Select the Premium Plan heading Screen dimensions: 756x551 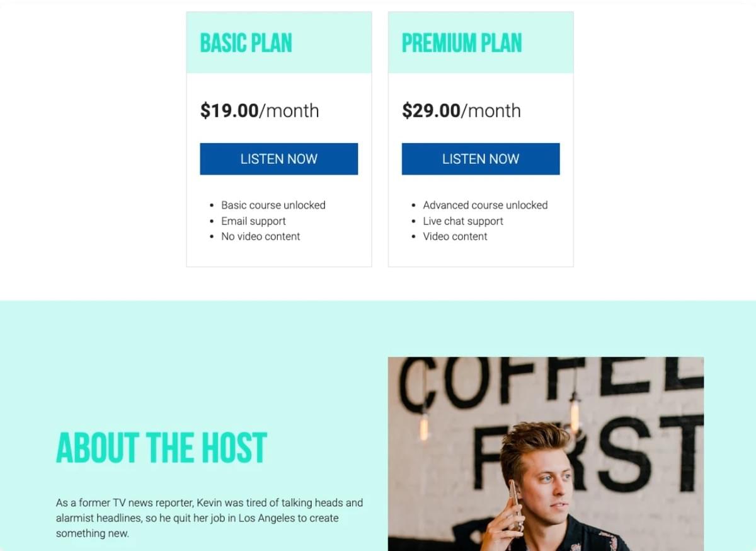[x=462, y=43]
